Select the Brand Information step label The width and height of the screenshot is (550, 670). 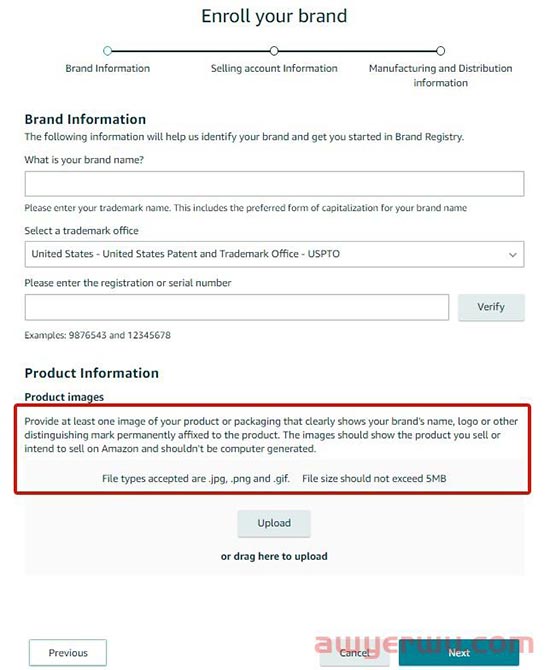point(108,68)
